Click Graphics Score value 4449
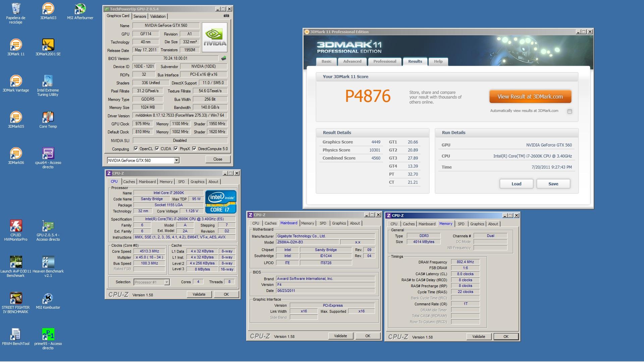Image resolution: width=644 pixels, height=362 pixels. pyautogui.click(x=376, y=142)
